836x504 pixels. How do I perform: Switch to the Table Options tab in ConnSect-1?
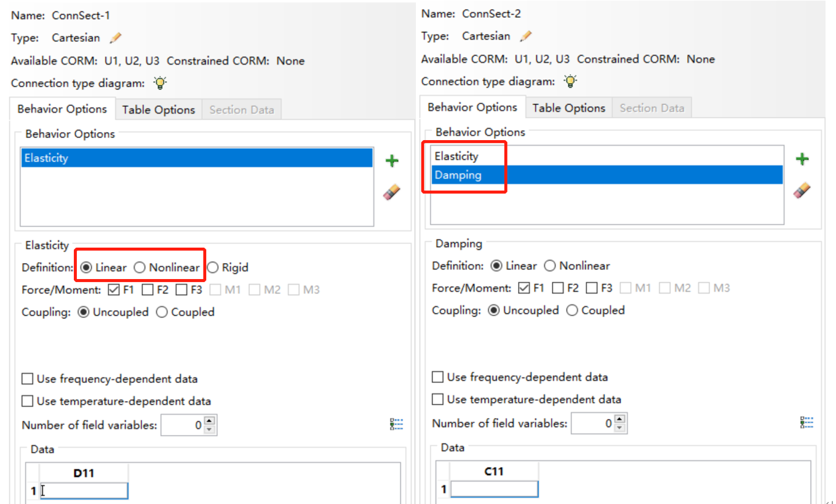click(x=158, y=110)
